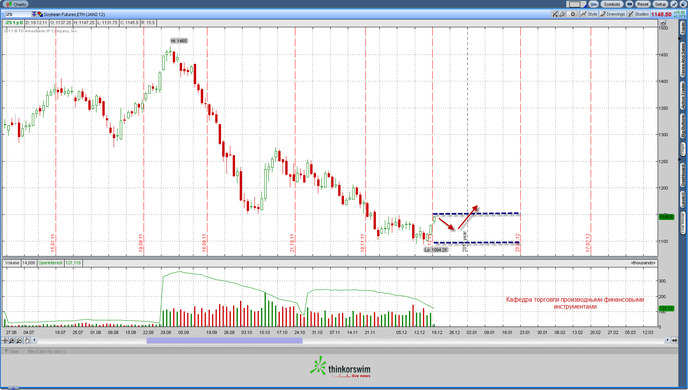This screenshot has height=390, width=688.
Task: Open the Studies menu
Action: click(x=638, y=14)
